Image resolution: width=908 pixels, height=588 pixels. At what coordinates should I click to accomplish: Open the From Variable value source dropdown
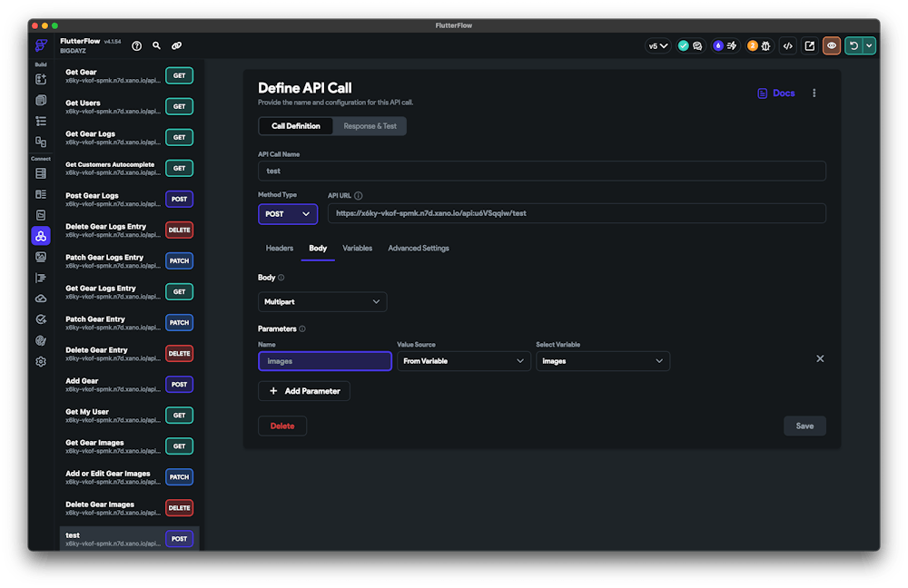[463, 361]
